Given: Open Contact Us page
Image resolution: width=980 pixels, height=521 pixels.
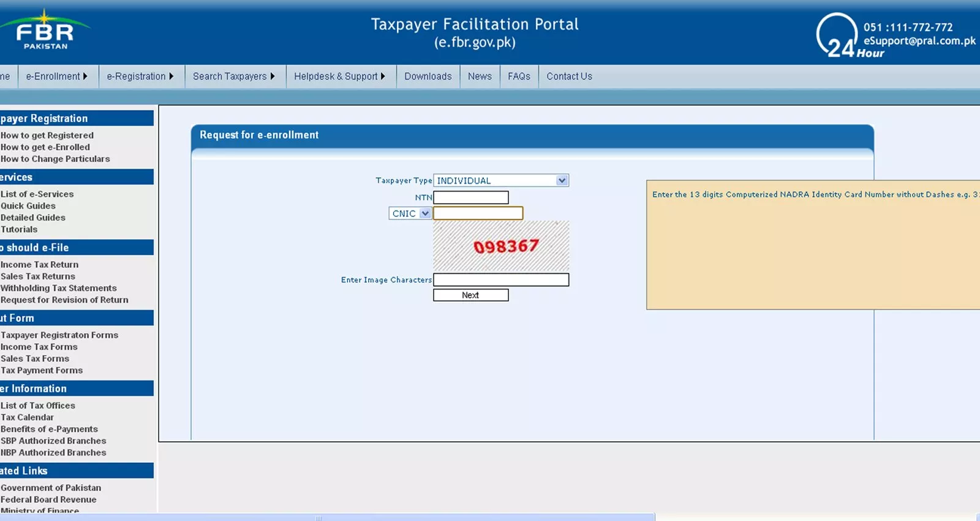Looking at the screenshot, I should click(569, 77).
